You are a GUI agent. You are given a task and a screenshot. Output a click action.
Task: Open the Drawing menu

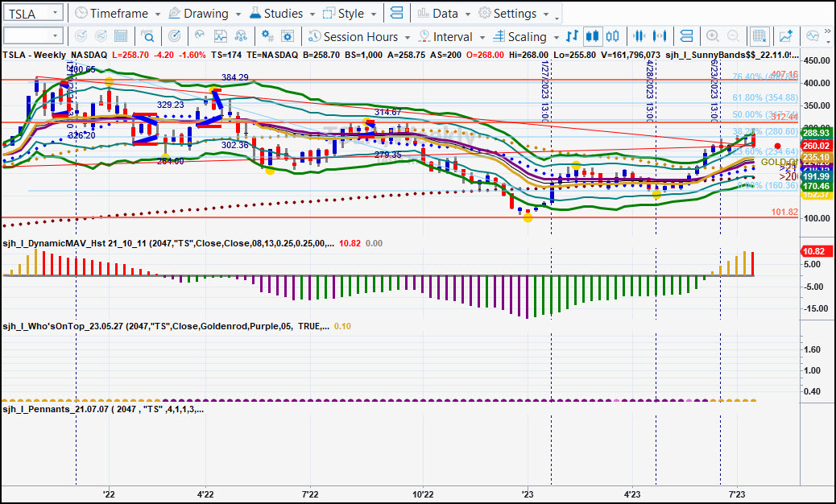click(x=205, y=14)
